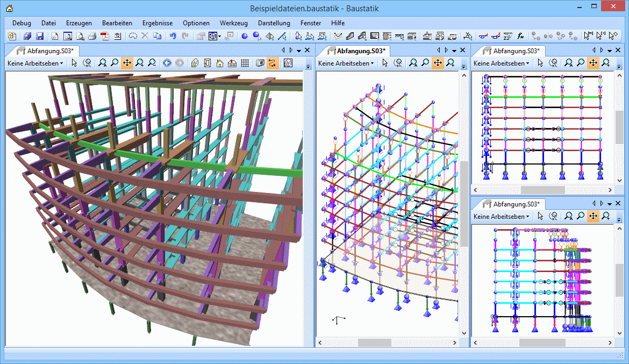Toggle the pan tool in middle view
The width and height of the screenshot is (629, 364).
pyautogui.click(x=438, y=63)
